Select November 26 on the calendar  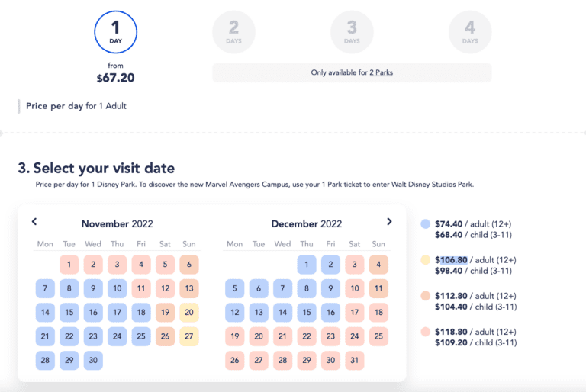click(164, 336)
